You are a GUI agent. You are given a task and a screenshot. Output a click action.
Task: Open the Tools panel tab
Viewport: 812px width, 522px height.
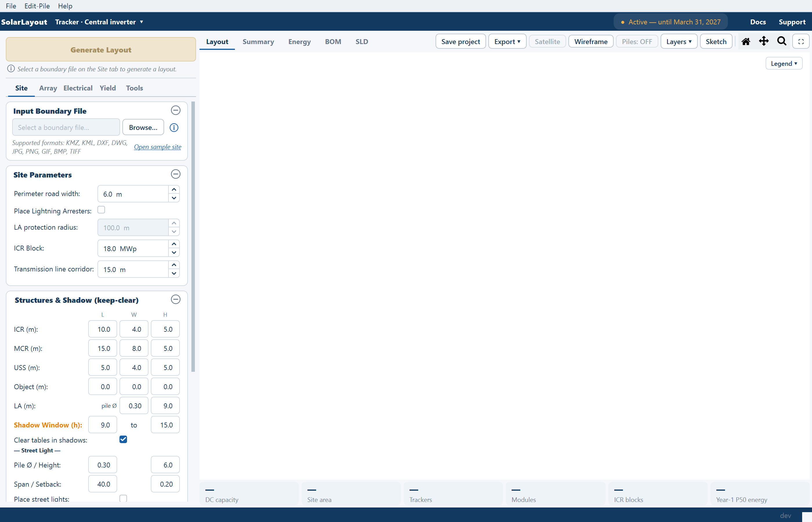(x=134, y=88)
